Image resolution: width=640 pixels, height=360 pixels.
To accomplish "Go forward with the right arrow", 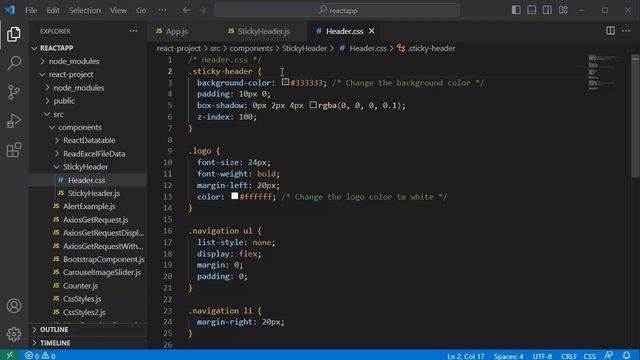I will click(203, 10).
